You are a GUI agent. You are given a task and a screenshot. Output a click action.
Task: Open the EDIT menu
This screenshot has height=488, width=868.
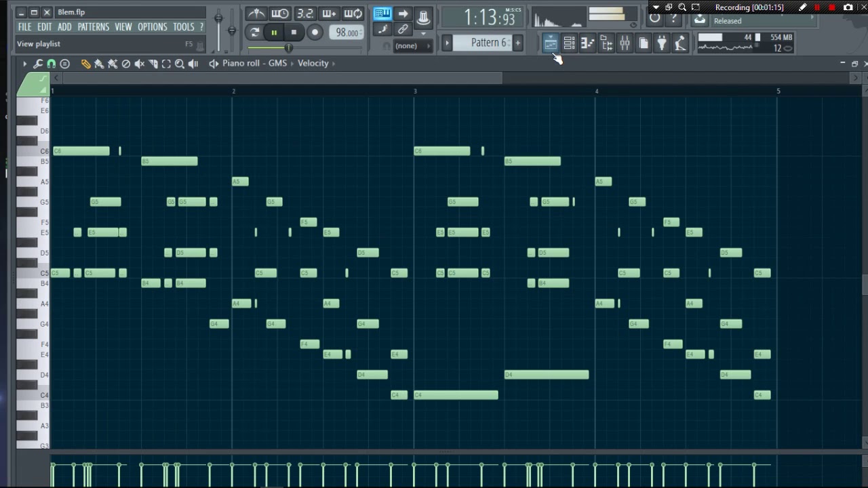pos(44,27)
